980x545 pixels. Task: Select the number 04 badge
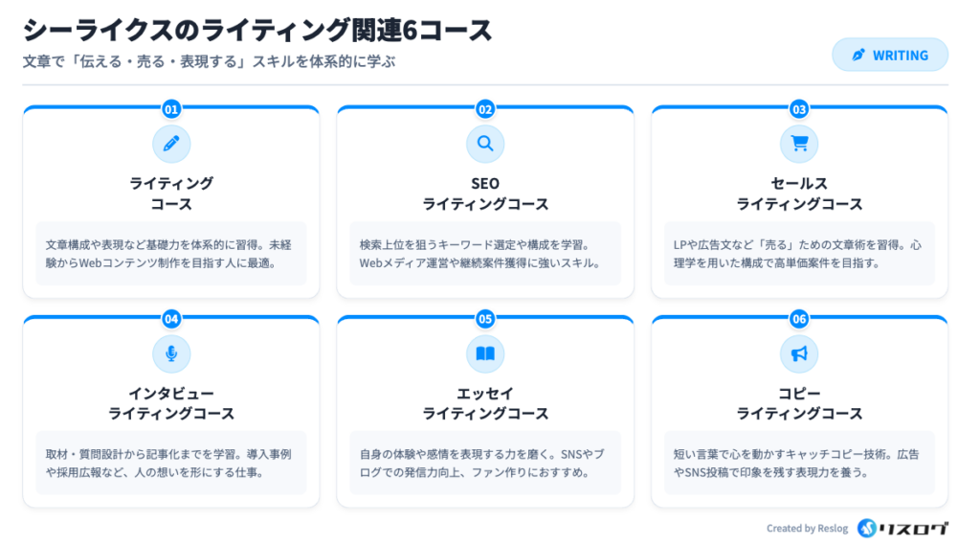tap(171, 319)
